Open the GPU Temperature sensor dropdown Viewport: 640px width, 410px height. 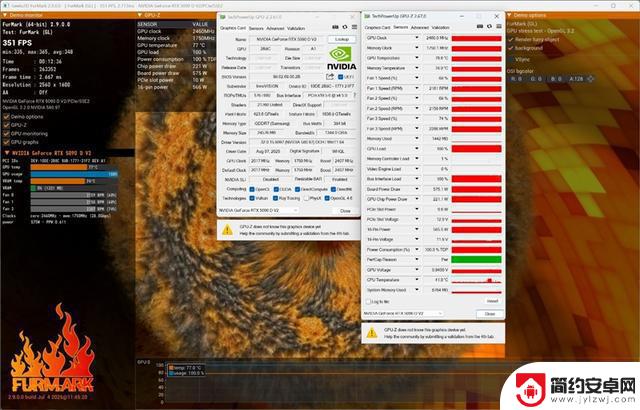point(417,58)
